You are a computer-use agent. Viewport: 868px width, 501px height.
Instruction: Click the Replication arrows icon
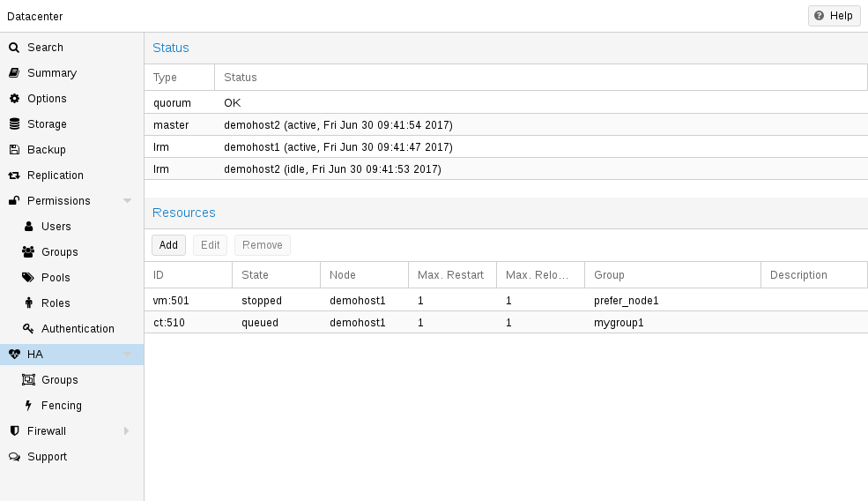(14, 176)
